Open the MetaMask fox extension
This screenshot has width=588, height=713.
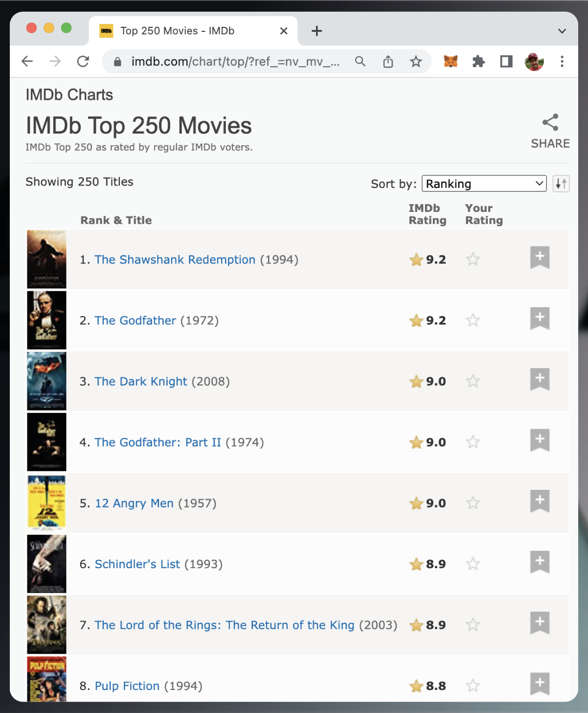click(450, 62)
